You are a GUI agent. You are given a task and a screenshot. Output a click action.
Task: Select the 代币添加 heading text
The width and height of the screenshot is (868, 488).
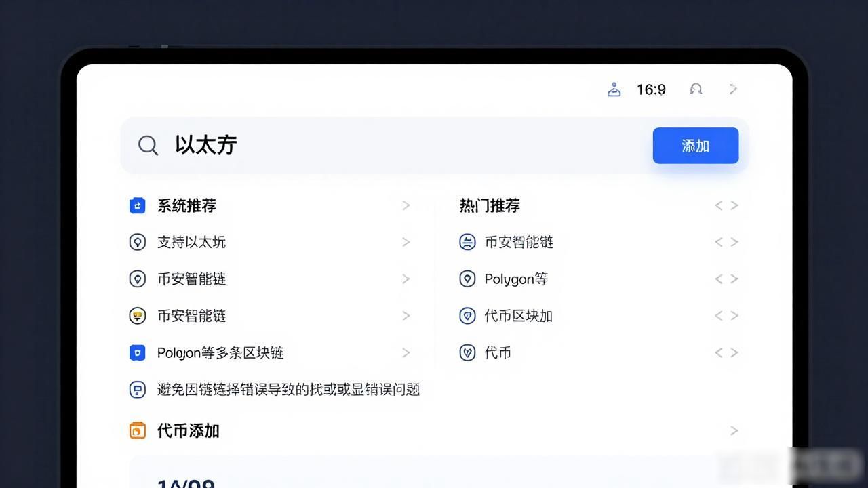tap(189, 430)
